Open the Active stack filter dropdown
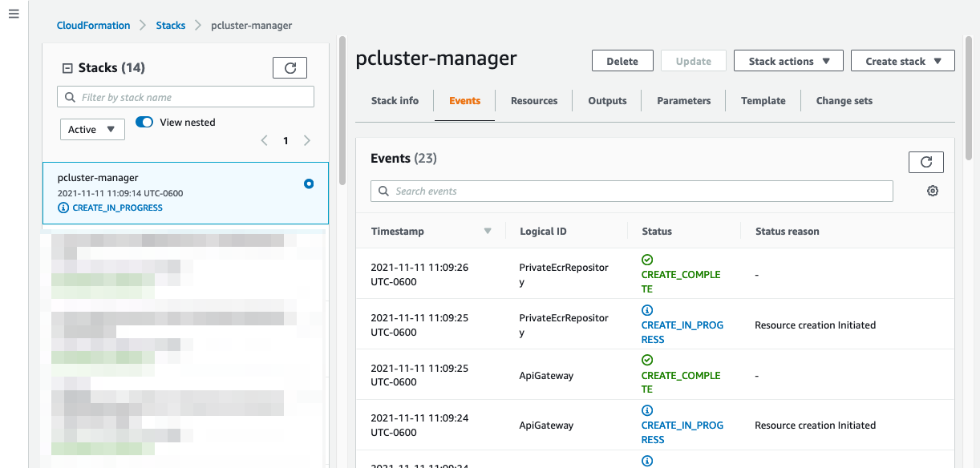The image size is (980, 468). (x=92, y=129)
